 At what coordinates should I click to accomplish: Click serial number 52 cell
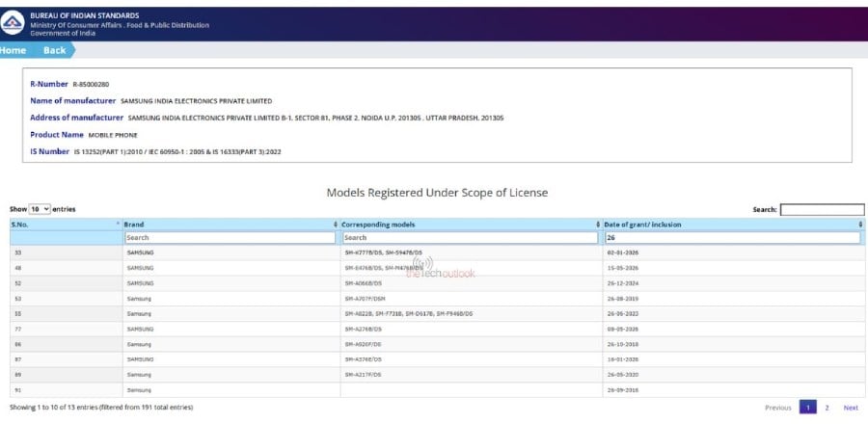tap(67, 283)
